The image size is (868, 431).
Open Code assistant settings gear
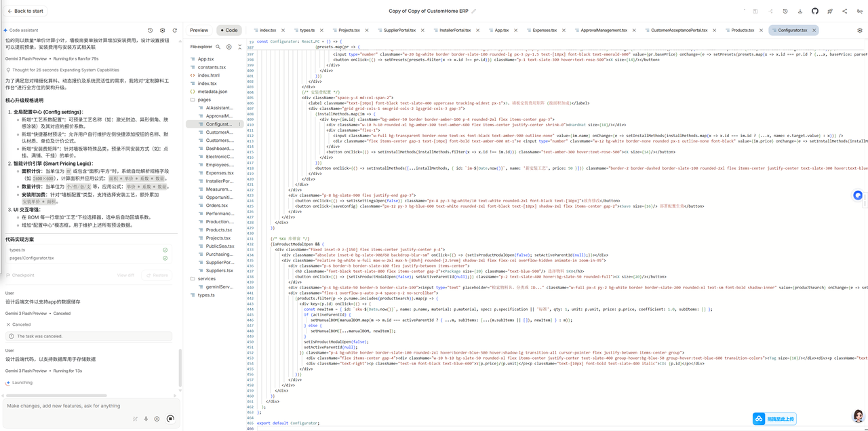pyautogui.click(x=163, y=31)
